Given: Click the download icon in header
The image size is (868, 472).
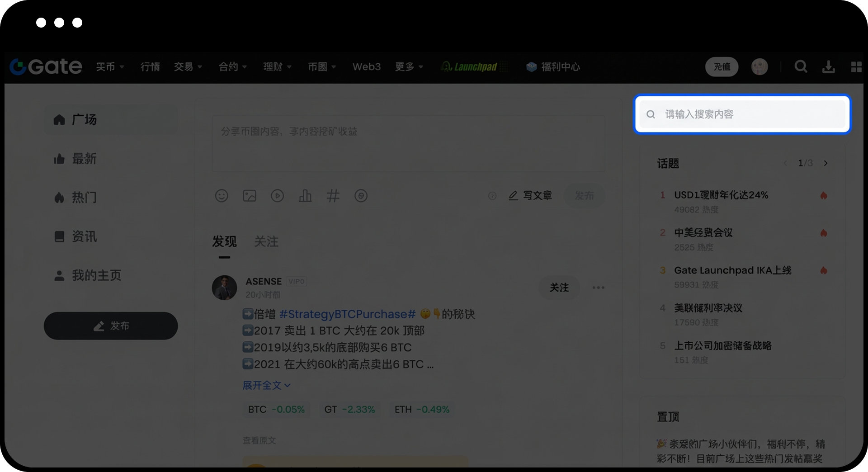Looking at the screenshot, I should click(828, 67).
